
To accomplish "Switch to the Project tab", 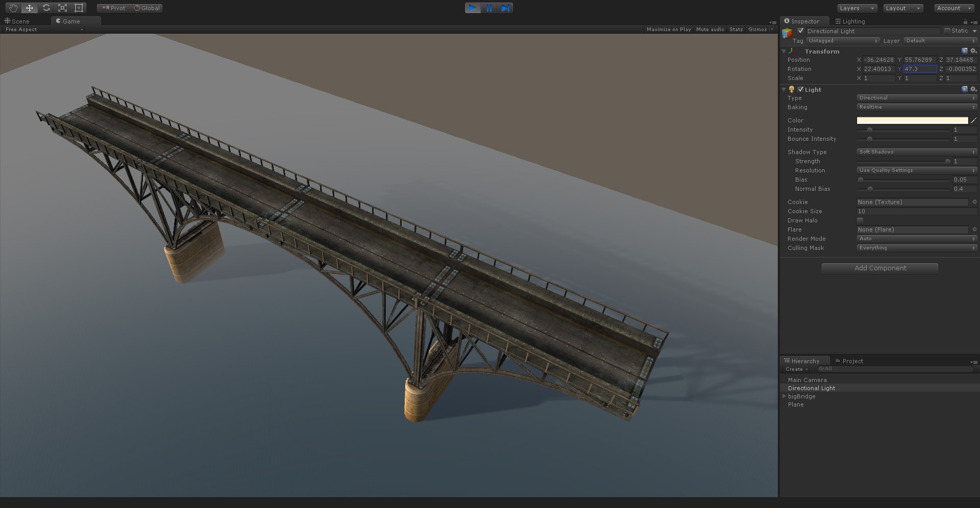I will point(849,361).
